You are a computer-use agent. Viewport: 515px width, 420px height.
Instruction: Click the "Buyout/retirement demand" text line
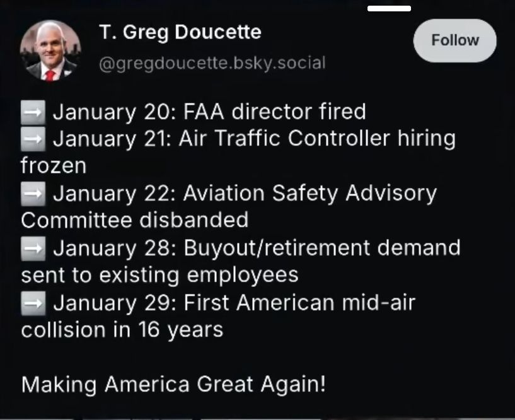[321, 248]
